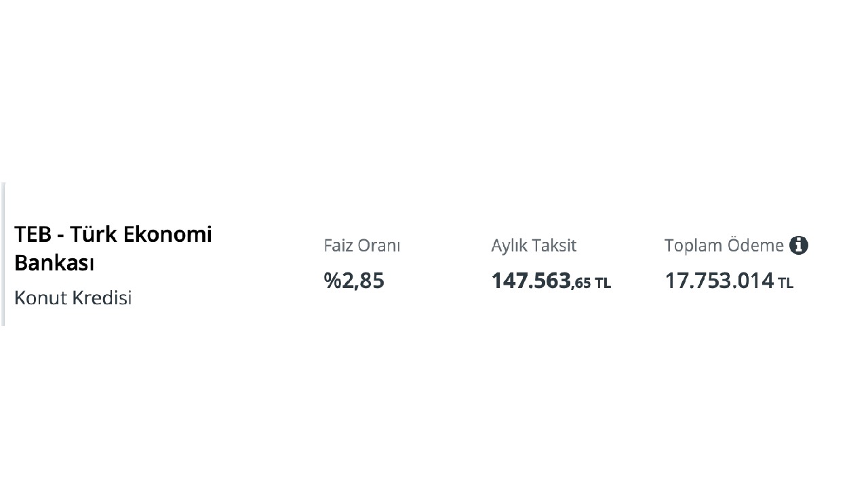Click the ,65 decimal part of the installment

[x=582, y=283]
